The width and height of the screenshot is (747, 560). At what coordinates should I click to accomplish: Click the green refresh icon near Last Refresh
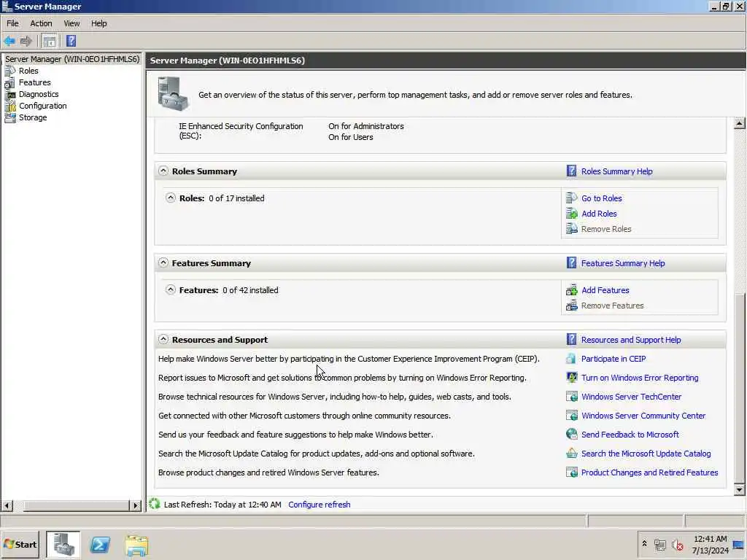click(154, 504)
